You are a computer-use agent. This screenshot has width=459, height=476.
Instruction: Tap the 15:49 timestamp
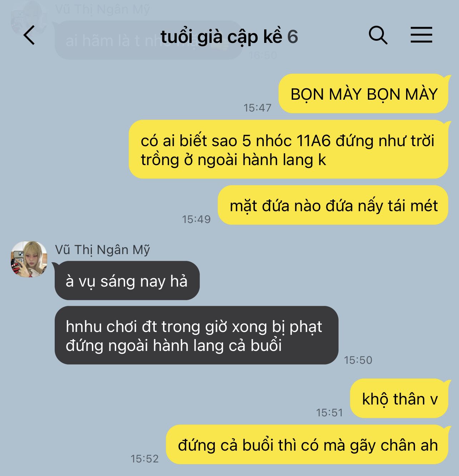[x=197, y=219]
